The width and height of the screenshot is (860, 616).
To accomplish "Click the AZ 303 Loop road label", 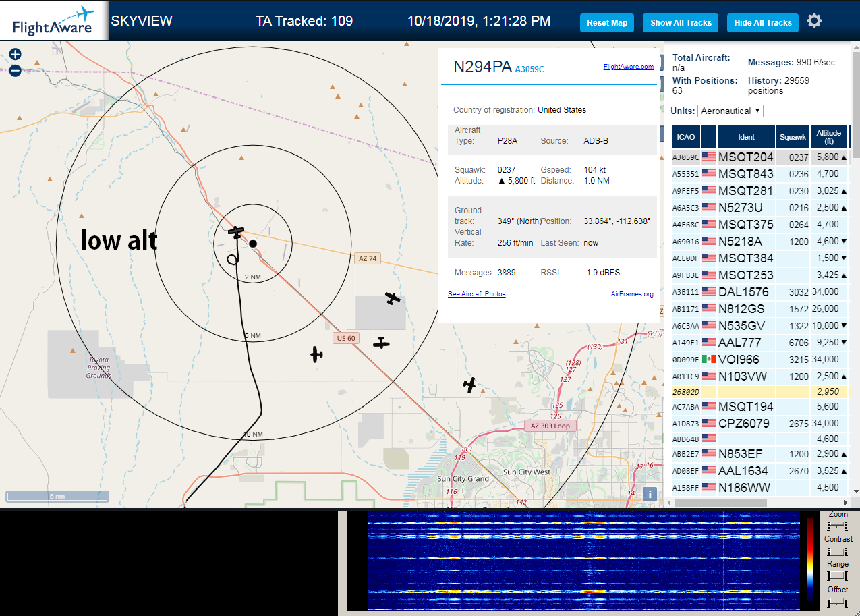I will [550, 426].
